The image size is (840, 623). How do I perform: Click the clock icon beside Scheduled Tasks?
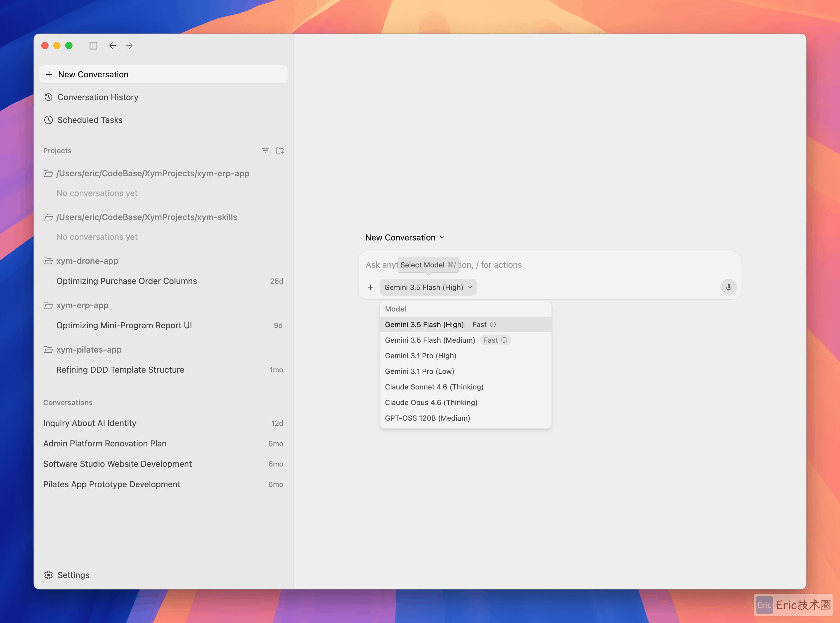pos(48,120)
